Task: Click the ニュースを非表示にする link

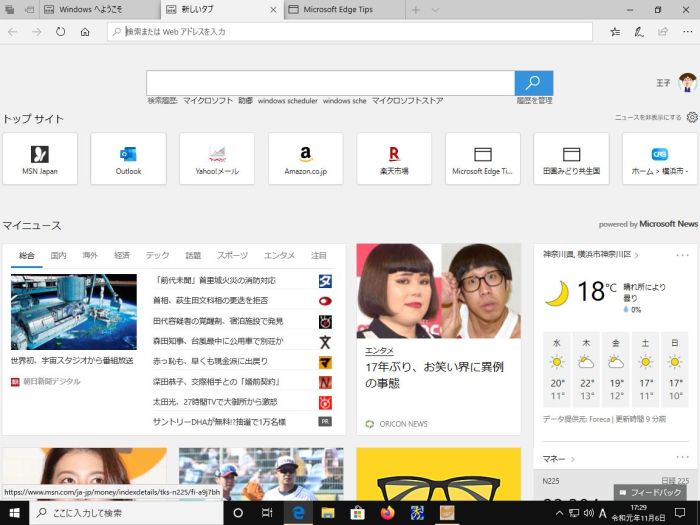Action: [648, 118]
